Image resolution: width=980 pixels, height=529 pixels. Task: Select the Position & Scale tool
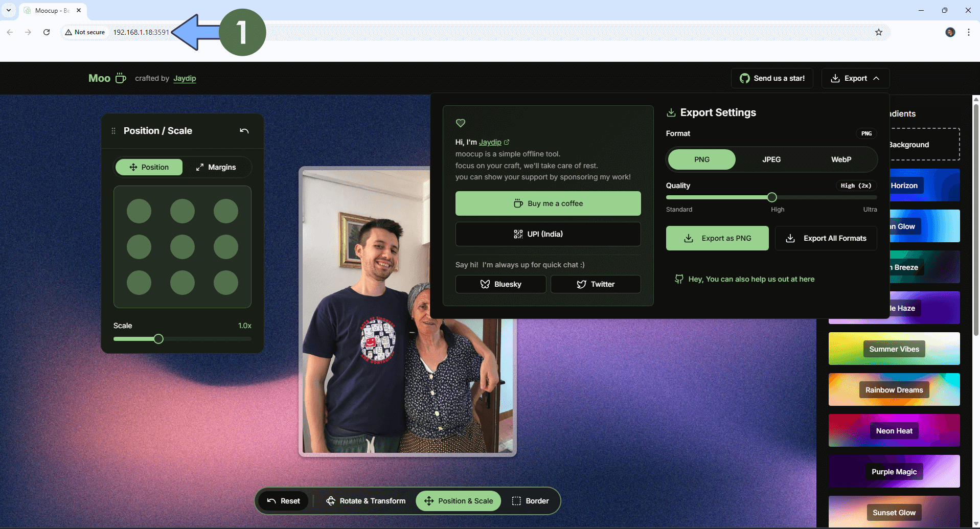(459, 501)
